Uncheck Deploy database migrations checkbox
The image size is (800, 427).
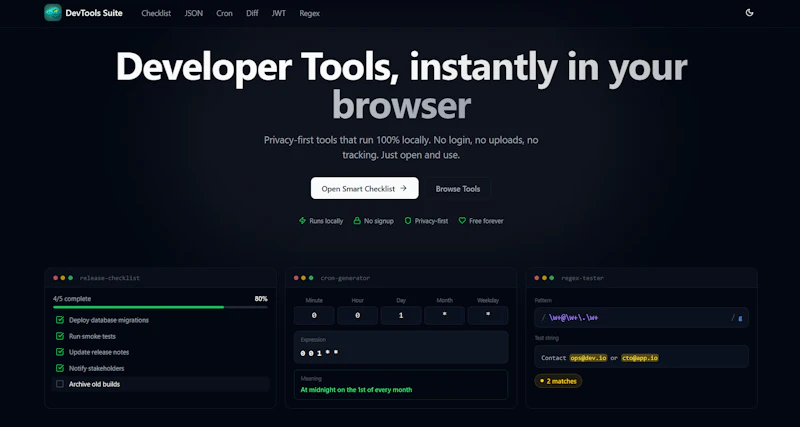coord(60,320)
